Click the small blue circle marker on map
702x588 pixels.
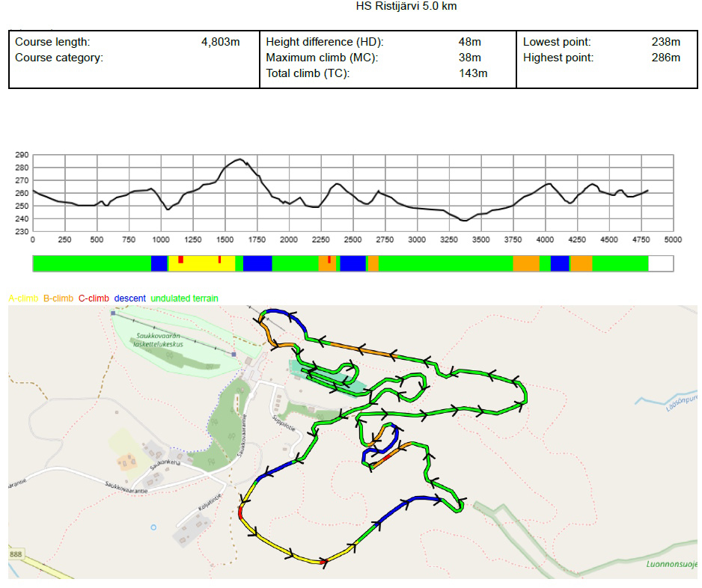153,527
